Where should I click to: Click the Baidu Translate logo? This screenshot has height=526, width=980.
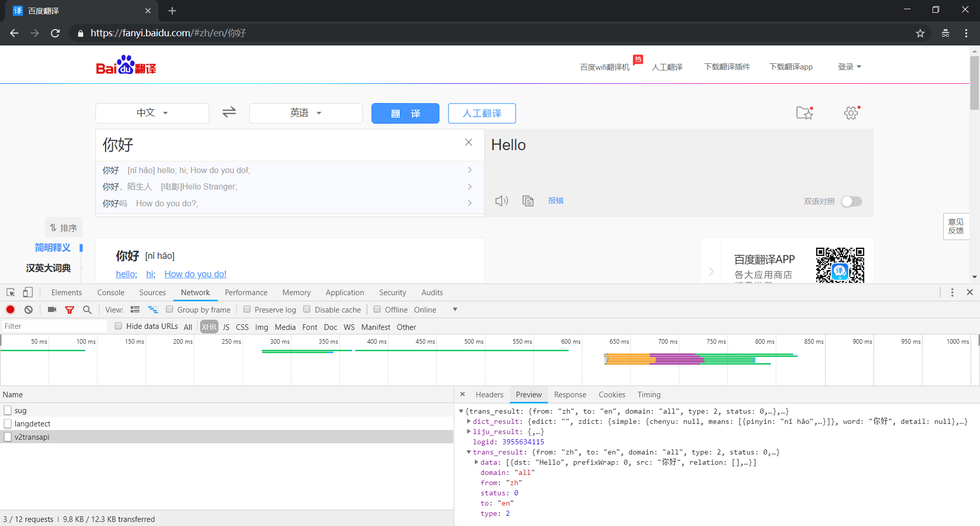tap(126, 65)
